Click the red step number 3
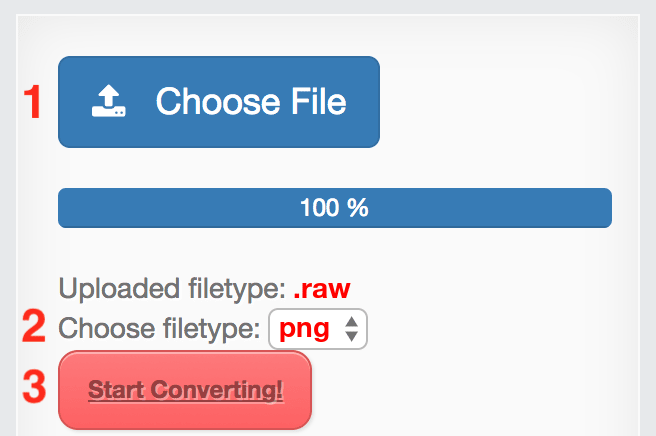 click(34, 388)
